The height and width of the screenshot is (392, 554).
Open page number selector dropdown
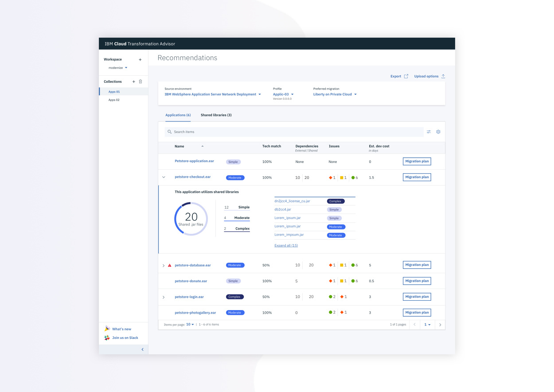(427, 325)
